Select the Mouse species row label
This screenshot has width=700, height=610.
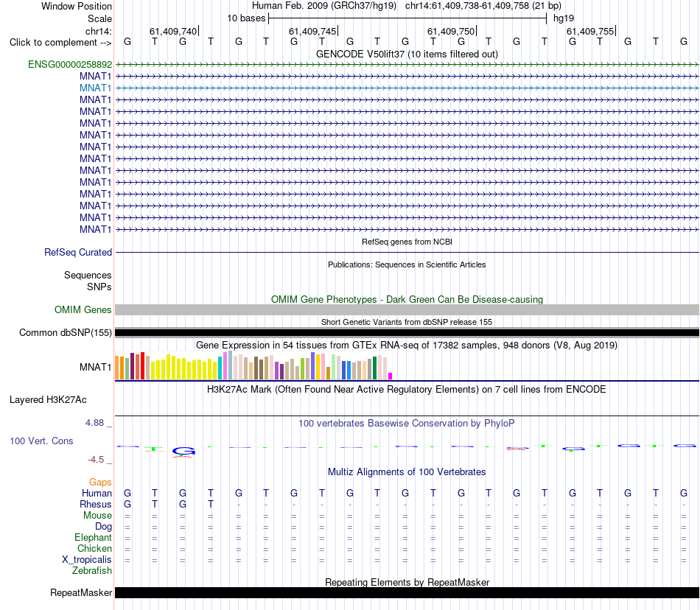[x=97, y=516]
